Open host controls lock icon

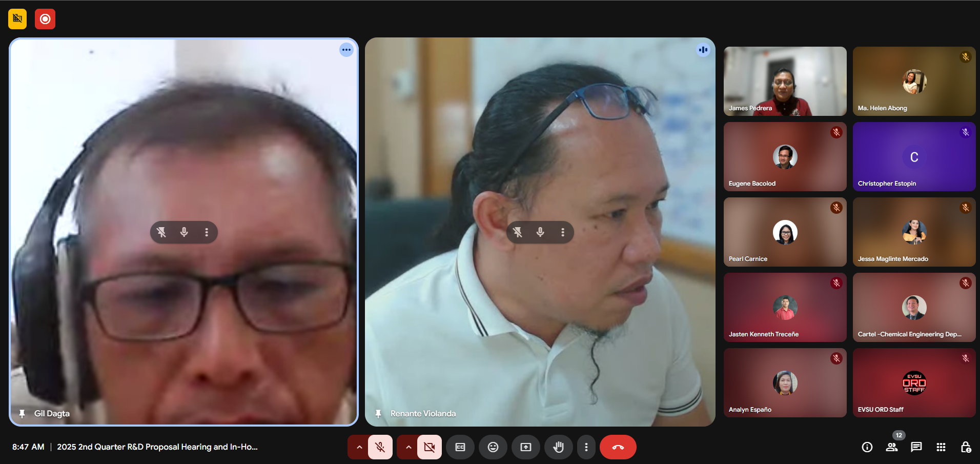click(x=966, y=447)
